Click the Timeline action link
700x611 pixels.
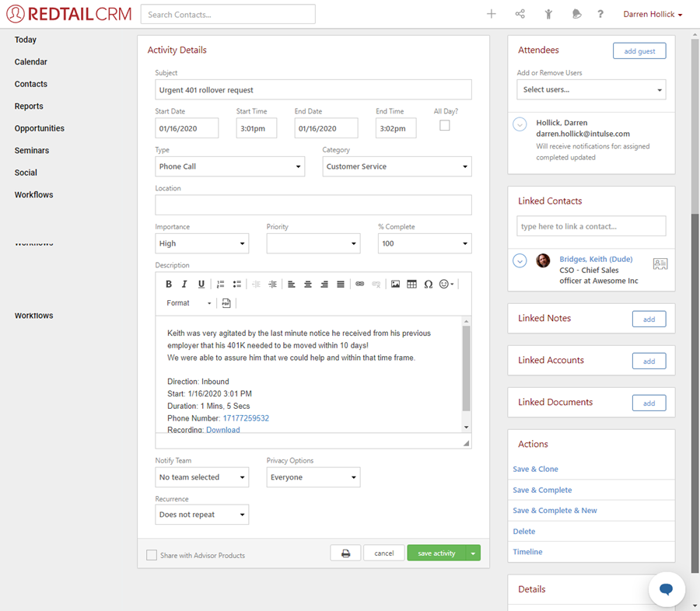click(527, 552)
